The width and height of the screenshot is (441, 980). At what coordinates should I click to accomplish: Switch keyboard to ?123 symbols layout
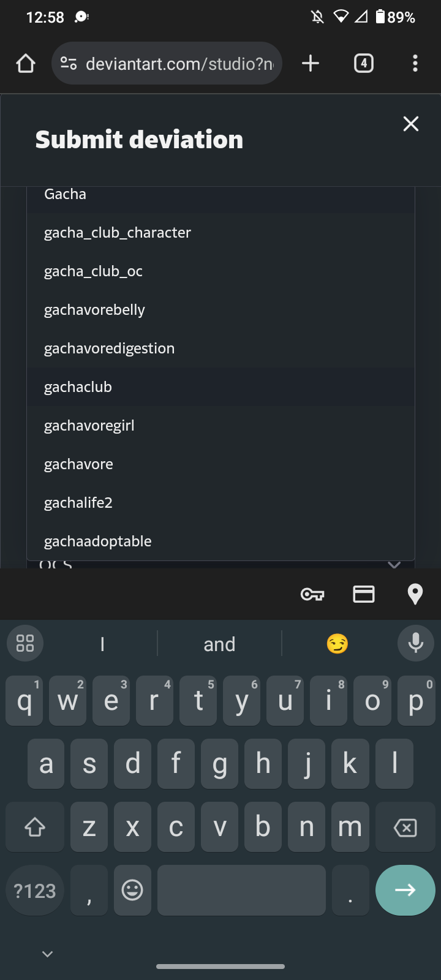click(35, 890)
